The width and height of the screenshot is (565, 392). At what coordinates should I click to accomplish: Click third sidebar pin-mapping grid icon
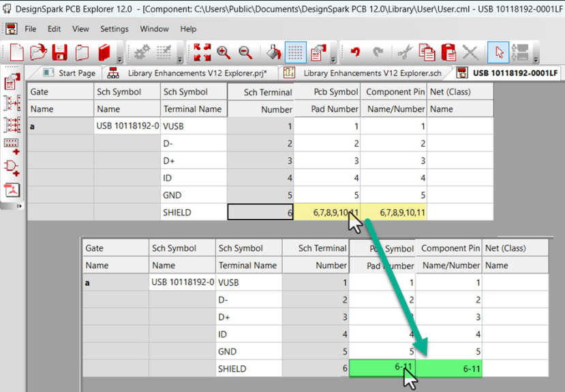point(12,125)
